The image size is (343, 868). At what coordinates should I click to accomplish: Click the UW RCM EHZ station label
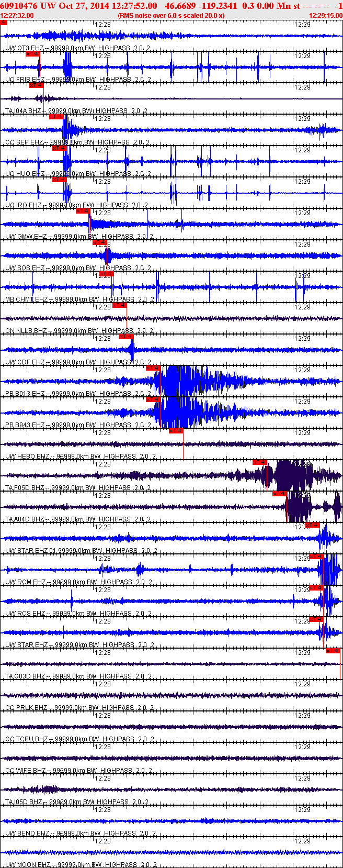click(78, 582)
